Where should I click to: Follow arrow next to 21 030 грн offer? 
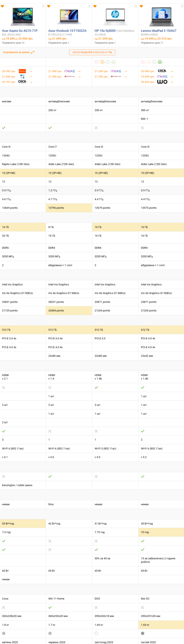tap(31, 77)
